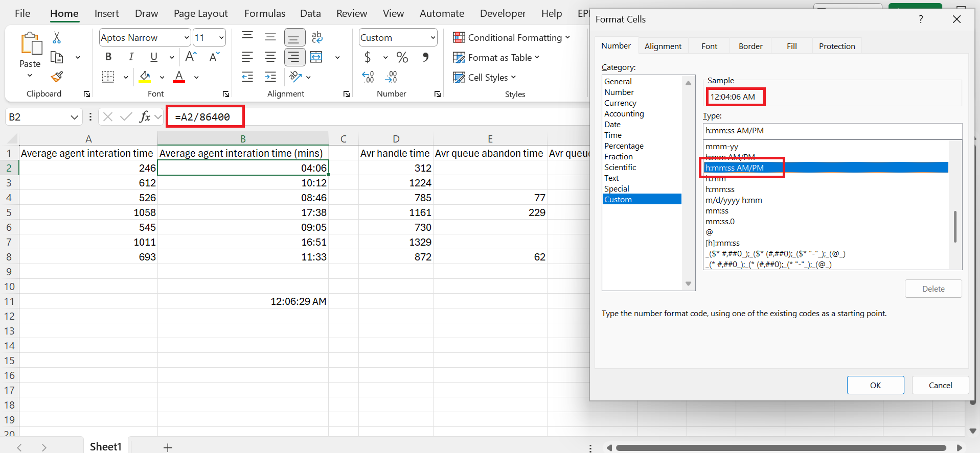Switch to the Data ribbon tab
The width and height of the screenshot is (980, 453).
coord(310,13)
